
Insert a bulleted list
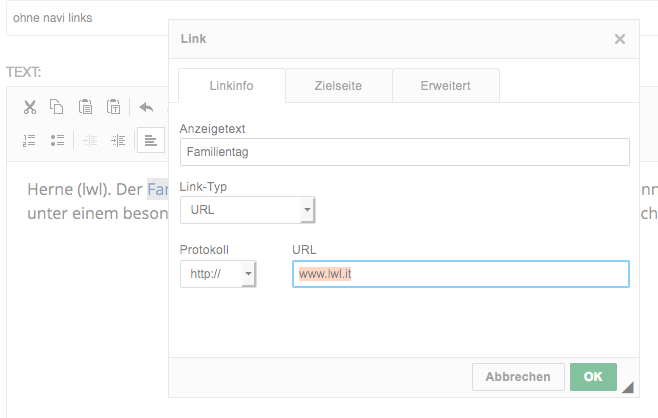tap(57, 140)
